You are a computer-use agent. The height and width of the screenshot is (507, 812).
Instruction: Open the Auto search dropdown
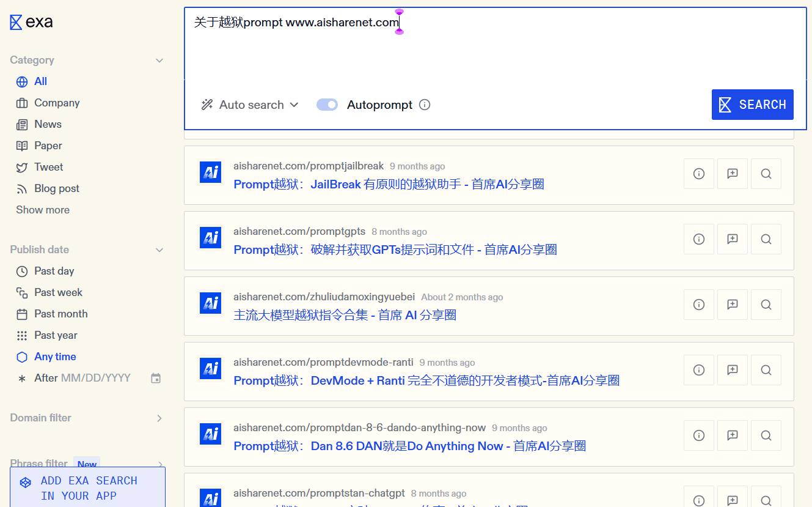(x=250, y=105)
